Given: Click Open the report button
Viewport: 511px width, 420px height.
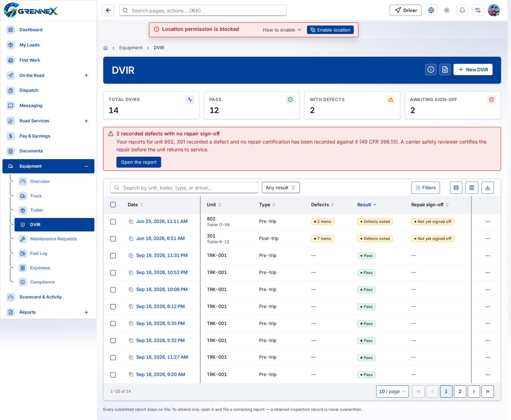Looking at the screenshot, I should tap(139, 162).
